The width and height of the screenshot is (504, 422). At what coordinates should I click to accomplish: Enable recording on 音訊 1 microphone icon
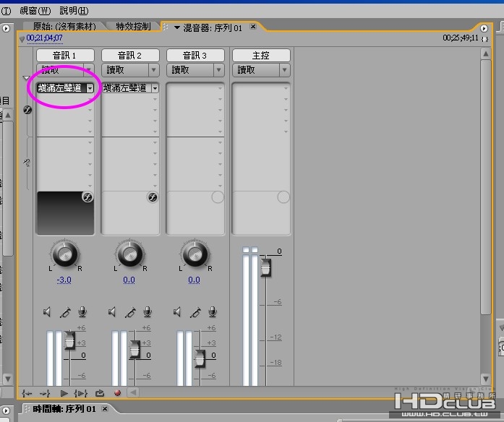(x=82, y=312)
